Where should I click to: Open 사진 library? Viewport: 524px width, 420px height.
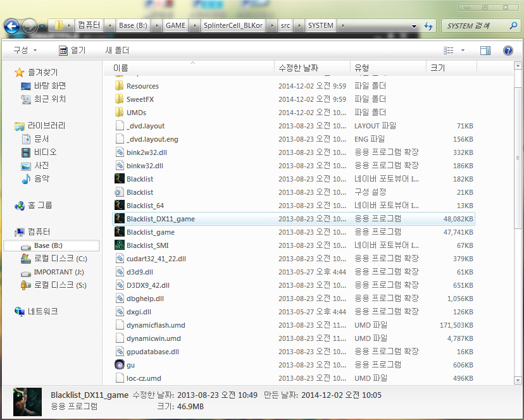(35, 165)
